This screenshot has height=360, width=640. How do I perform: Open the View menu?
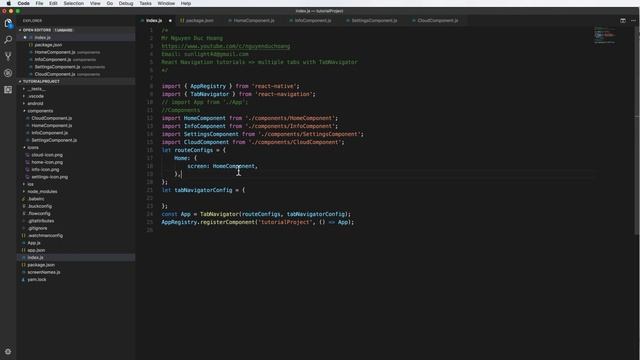pos(95,3)
